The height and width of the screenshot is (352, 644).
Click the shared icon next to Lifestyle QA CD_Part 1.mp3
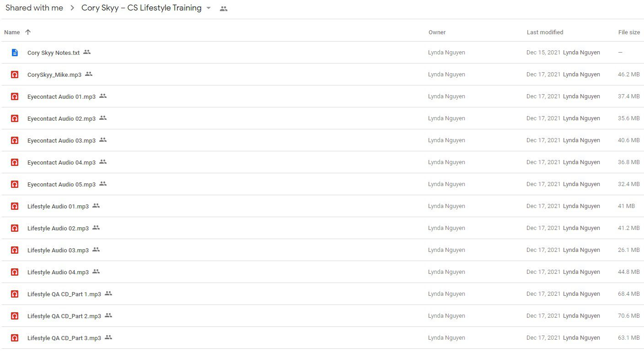[108, 293]
